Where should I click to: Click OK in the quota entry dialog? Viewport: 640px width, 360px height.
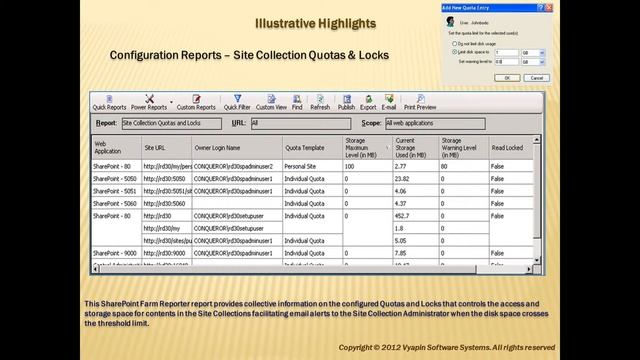pos(507,78)
